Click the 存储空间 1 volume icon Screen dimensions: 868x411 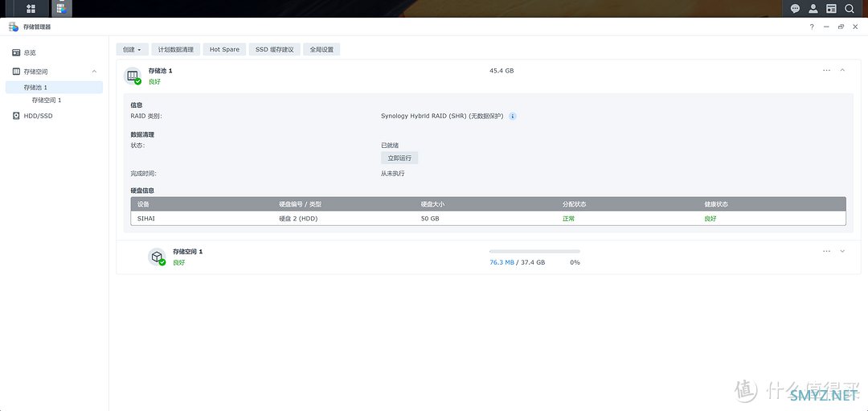tap(157, 257)
